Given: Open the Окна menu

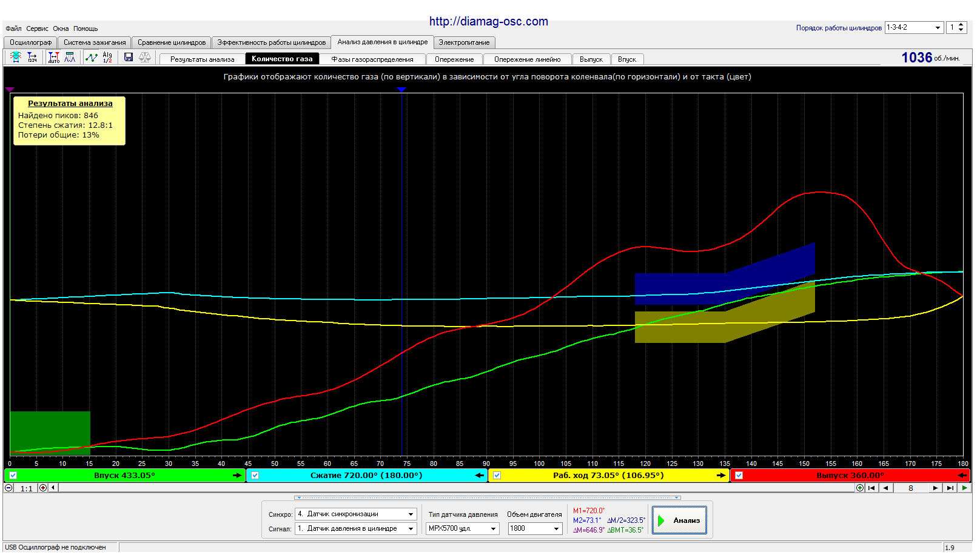Looking at the screenshot, I should 61,28.
